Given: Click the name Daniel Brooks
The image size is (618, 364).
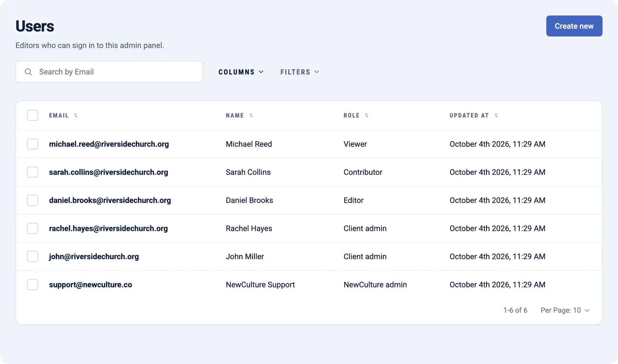Looking at the screenshot, I should [249, 200].
